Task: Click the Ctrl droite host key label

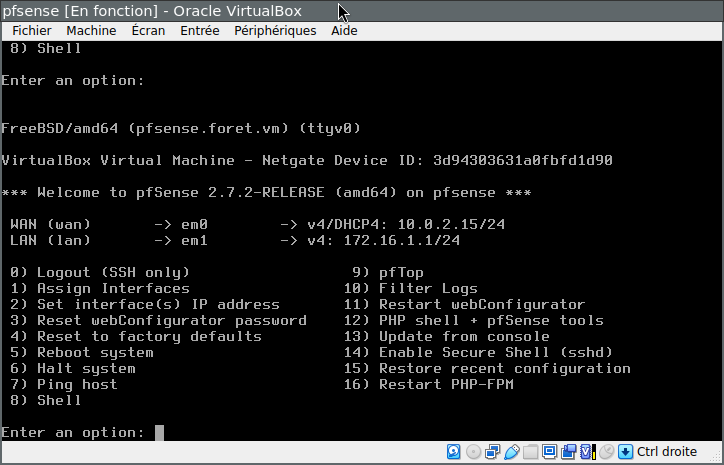Action: pos(670,451)
